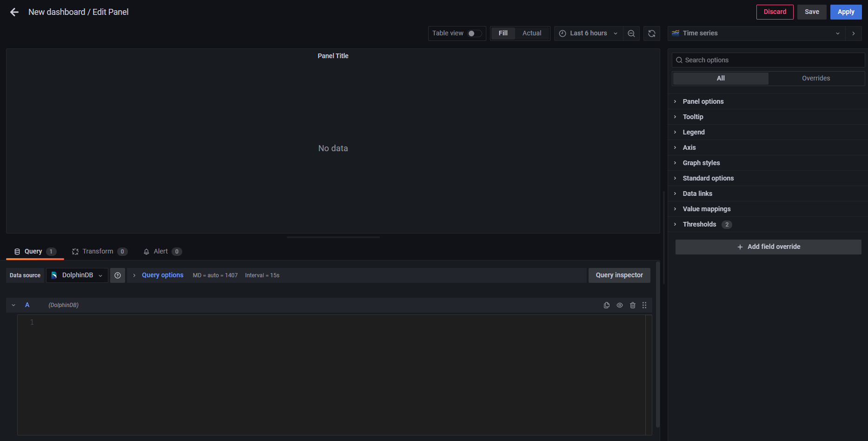Screen dimensions: 868x441
Task: Click the panel resize drag bar
Action: [x=333, y=237]
